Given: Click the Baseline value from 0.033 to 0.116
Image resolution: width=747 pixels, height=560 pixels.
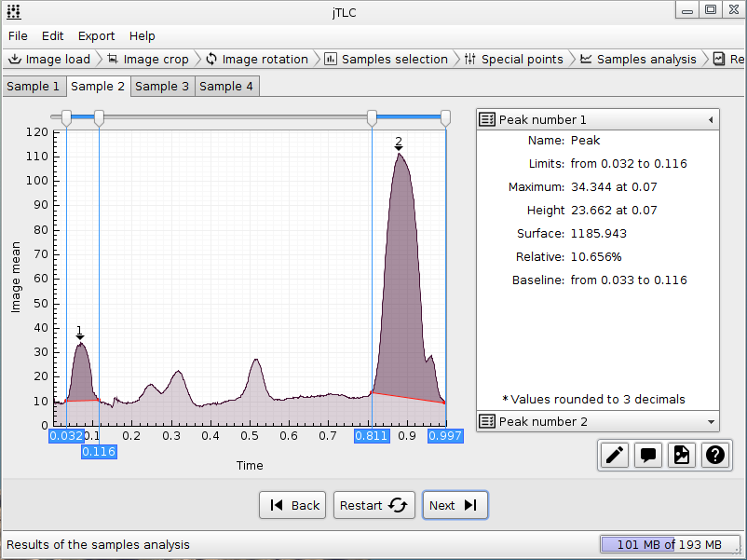Looking at the screenshot, I should 629,280.
